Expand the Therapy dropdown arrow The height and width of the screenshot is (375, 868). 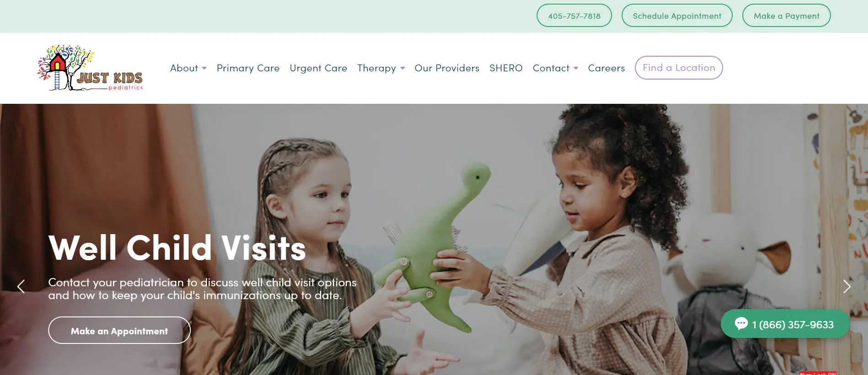403,68
